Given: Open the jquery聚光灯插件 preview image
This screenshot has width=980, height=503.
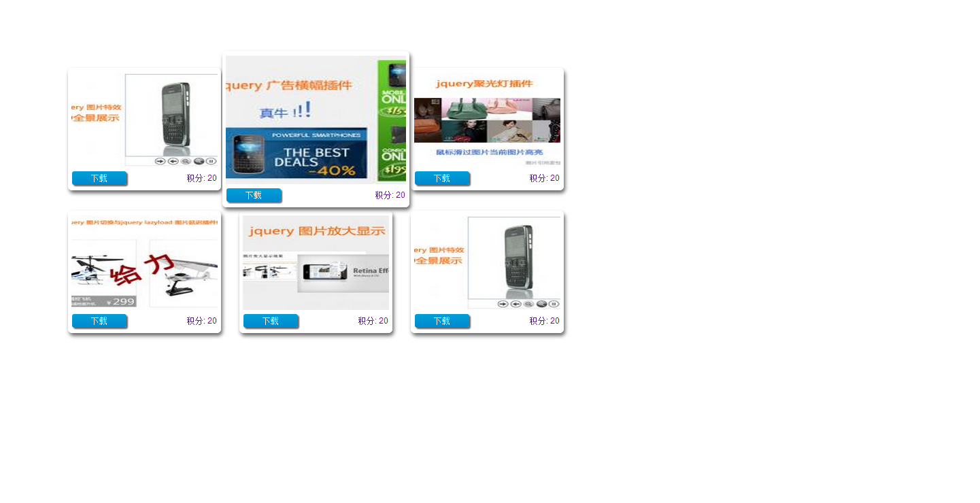Looking at the screenshot, I should click(488, 119).
